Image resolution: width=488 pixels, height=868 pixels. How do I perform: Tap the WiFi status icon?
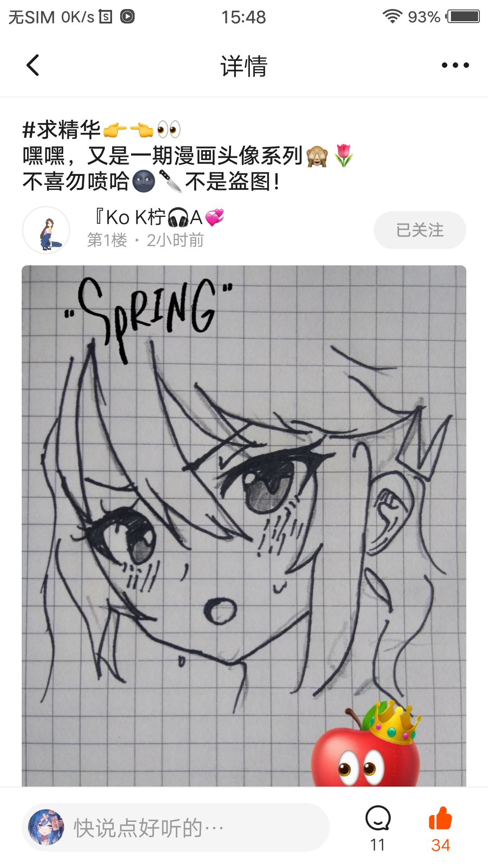(392, 17)
